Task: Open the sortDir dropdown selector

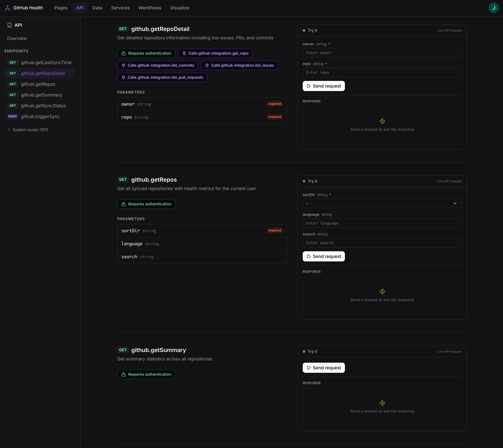Action: click(x=382, y=204)
